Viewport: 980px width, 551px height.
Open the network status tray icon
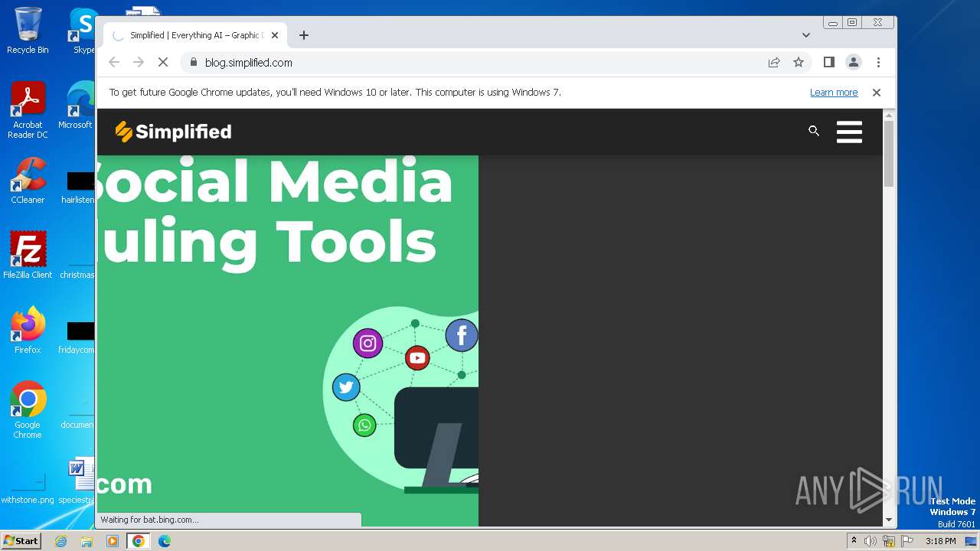(x=889, y=541)
